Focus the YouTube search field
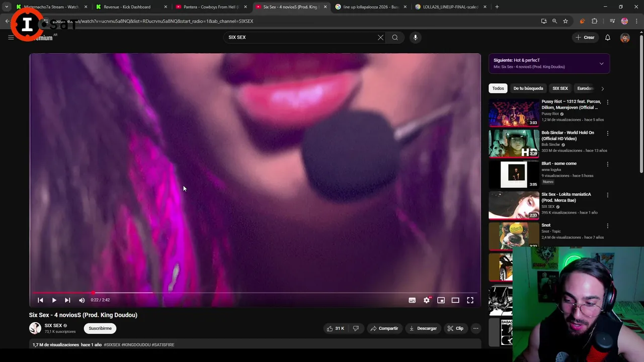The height and width of the screenshot is (362, 644). coord(300,37)
